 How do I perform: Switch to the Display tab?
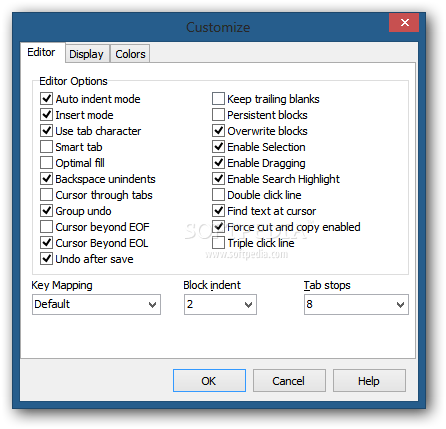point(86,54)
